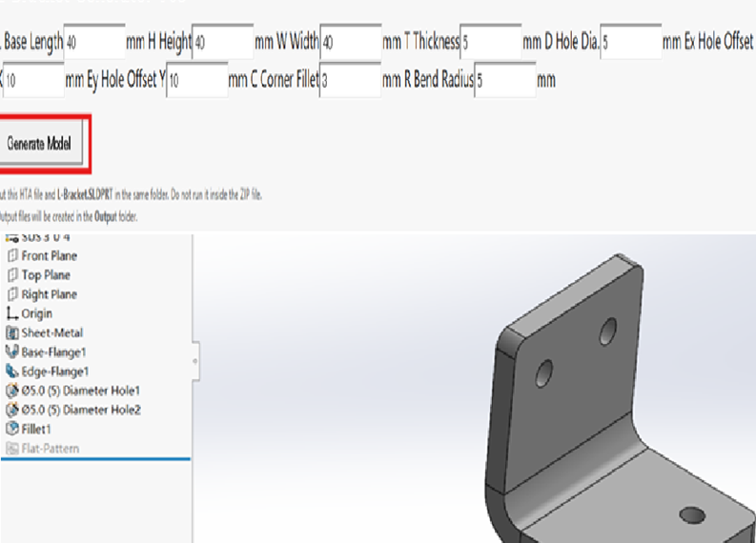The image size is (756, 543).
Task: Click the Edge-Flange1 feature icon
Action: pos(12,371)
